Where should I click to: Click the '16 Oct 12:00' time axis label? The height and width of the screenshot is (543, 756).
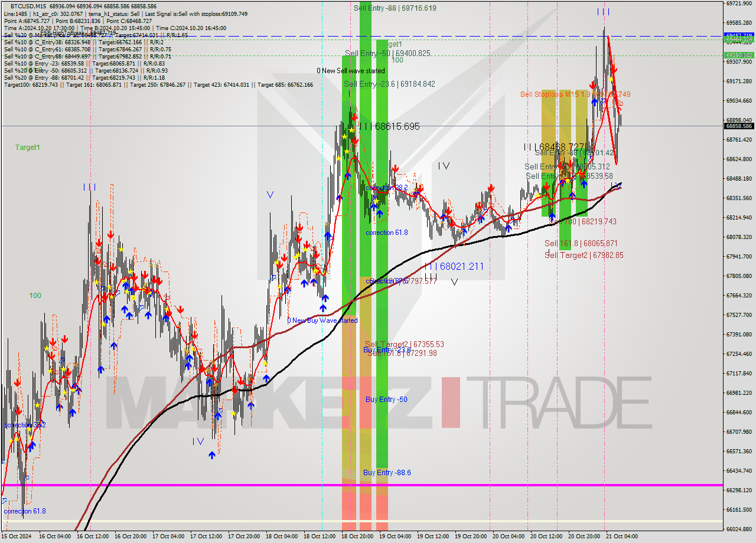92,537
